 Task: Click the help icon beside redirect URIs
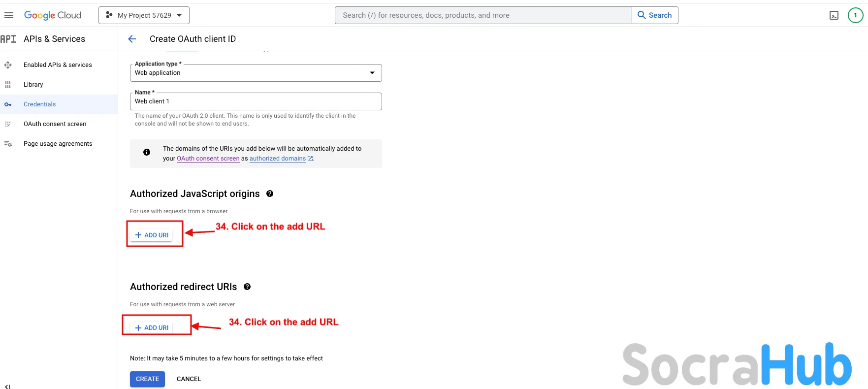pyautogui.click(x=247, y=287)
